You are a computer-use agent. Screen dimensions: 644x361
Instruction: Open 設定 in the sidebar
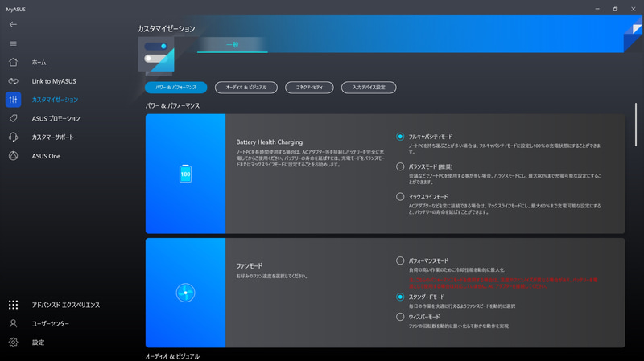tap(38, 343)
